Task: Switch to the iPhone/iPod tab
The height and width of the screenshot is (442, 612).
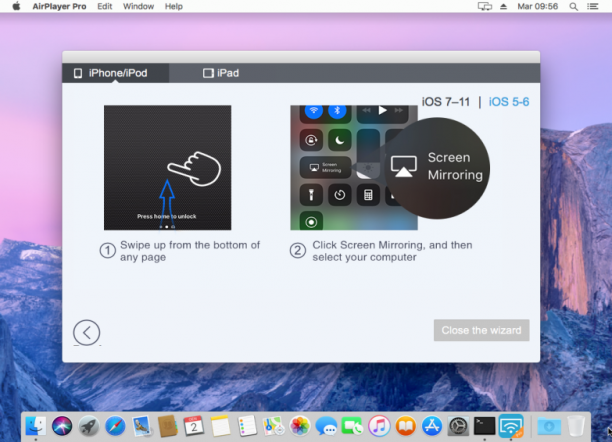Action: (x=115, y=73)
